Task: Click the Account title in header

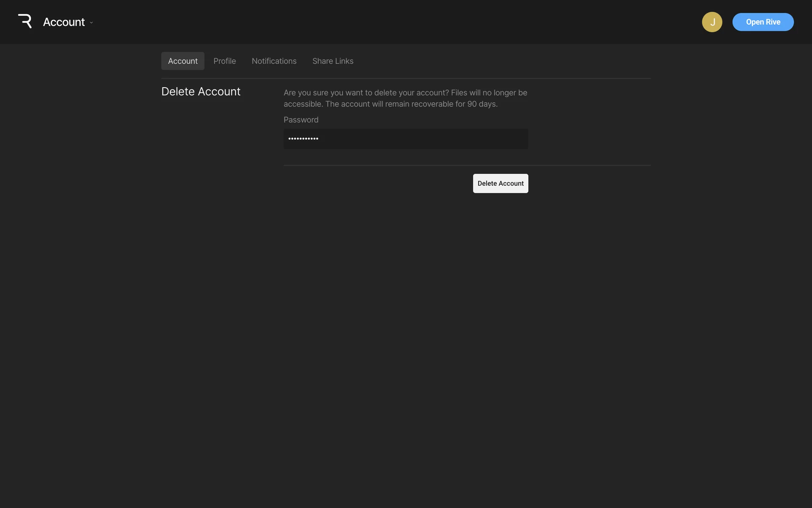Action: [x=64, y=22]
